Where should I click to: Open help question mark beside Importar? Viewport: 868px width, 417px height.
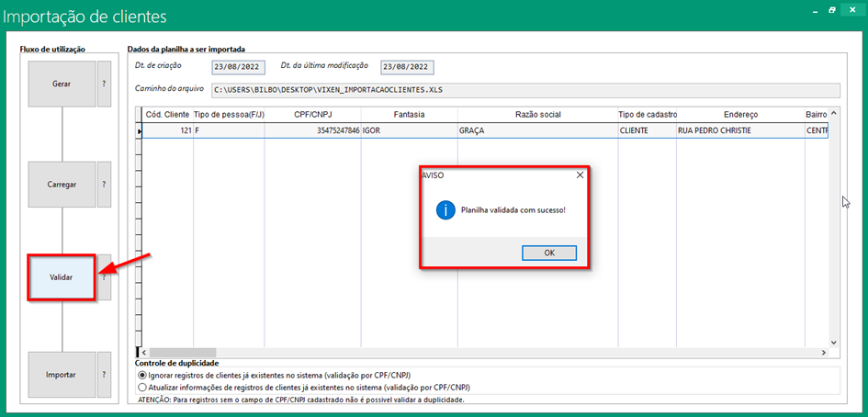(105, 375)
